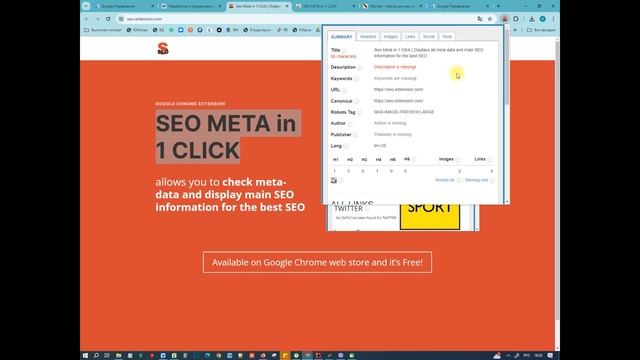The height and width of the screenshot is (360, 640).
Task: Click the 'Keywords are missing!' text
Action: (x=395, y=78)
